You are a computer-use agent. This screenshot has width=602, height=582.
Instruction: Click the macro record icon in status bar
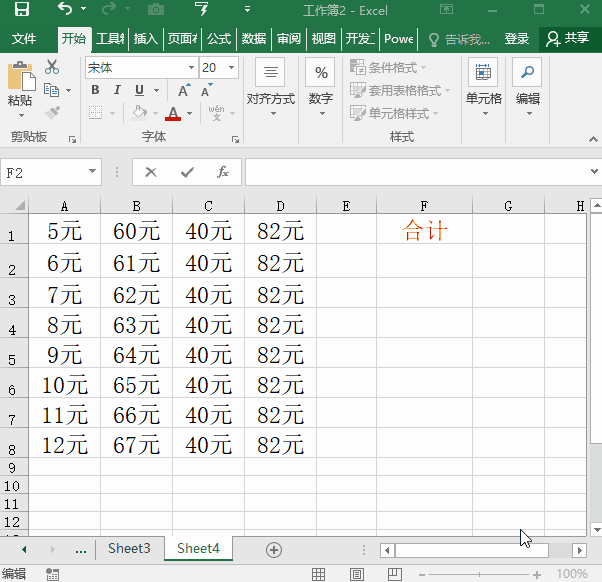click(54, 574)
